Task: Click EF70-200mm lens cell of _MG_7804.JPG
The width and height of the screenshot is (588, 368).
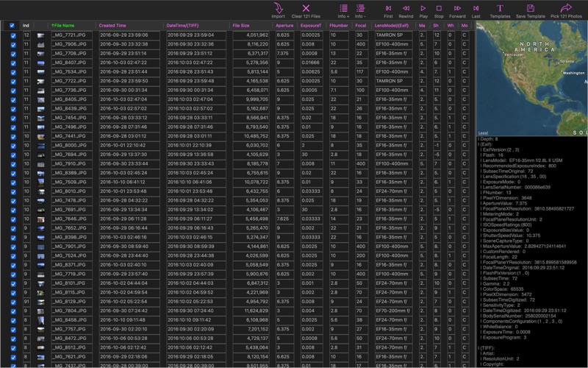Action: tap(394, 311)
